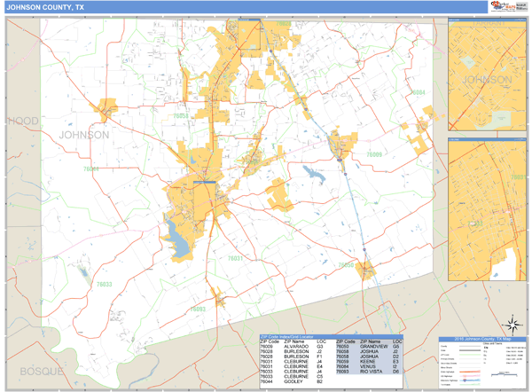Click the '2016 Johnson County, TX Map' legend header

pyautogui.click(x=482, y=339)
